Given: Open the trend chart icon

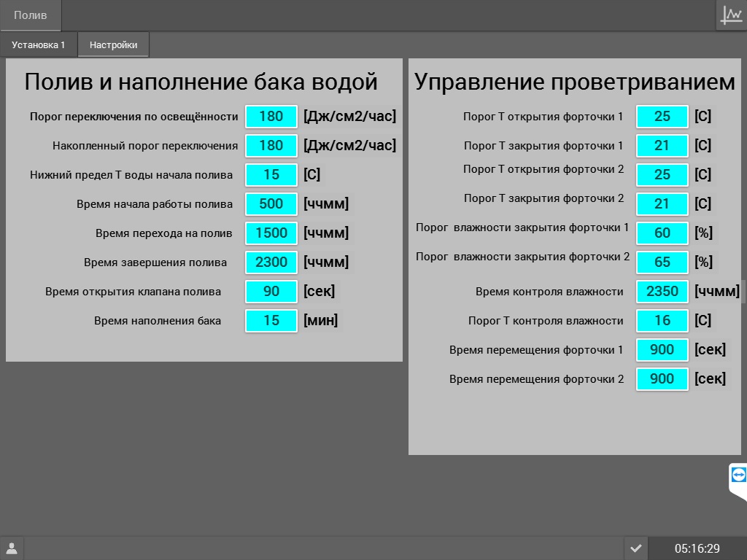Looking at the screenshot, I should [731, 15].
